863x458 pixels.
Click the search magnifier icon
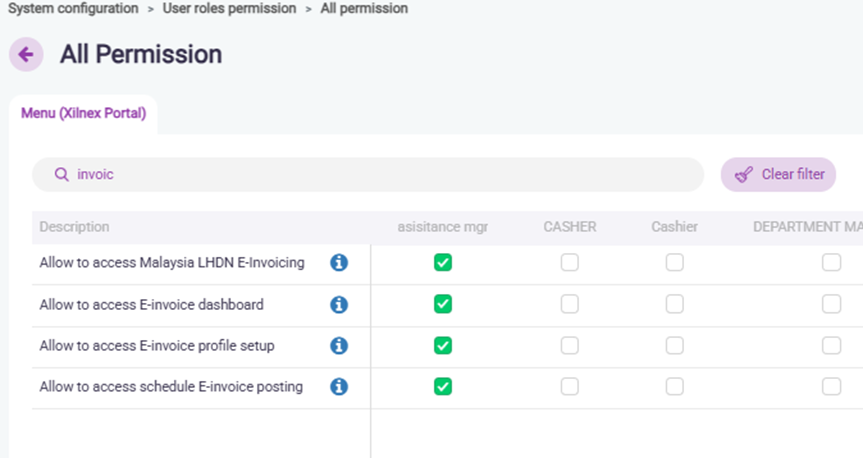(62, 174)
